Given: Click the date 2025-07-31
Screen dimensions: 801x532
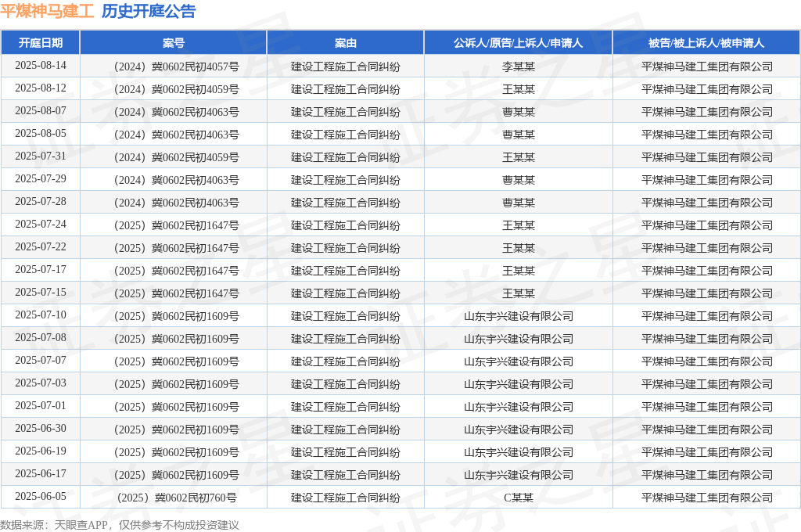Looking at the screenshot, I should pyautogui.click(x=41, y=156).
